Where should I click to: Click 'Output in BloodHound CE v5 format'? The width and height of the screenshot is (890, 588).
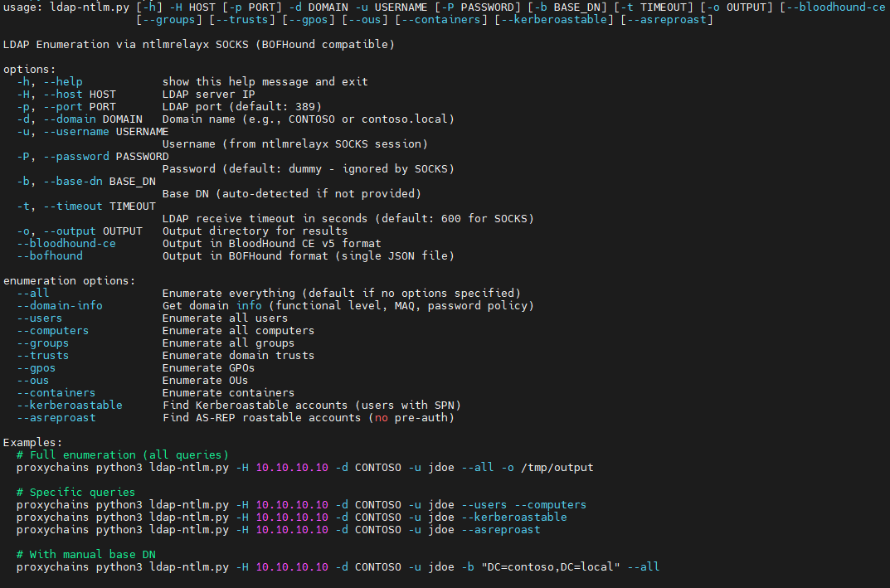point(272,244)
